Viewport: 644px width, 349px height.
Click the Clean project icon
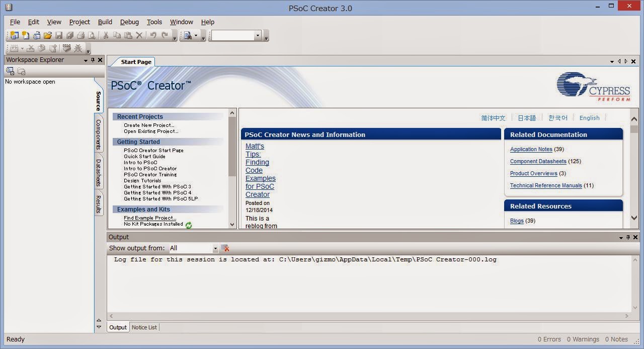coord(30,48)
